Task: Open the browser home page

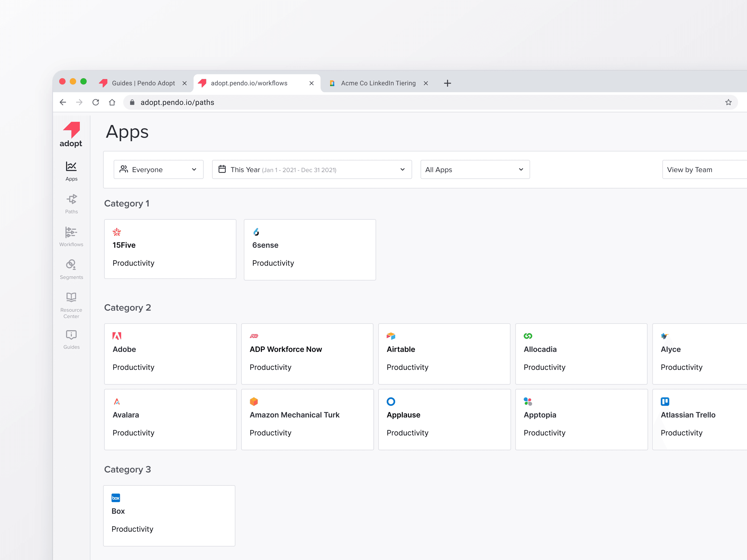Action: 112,102
